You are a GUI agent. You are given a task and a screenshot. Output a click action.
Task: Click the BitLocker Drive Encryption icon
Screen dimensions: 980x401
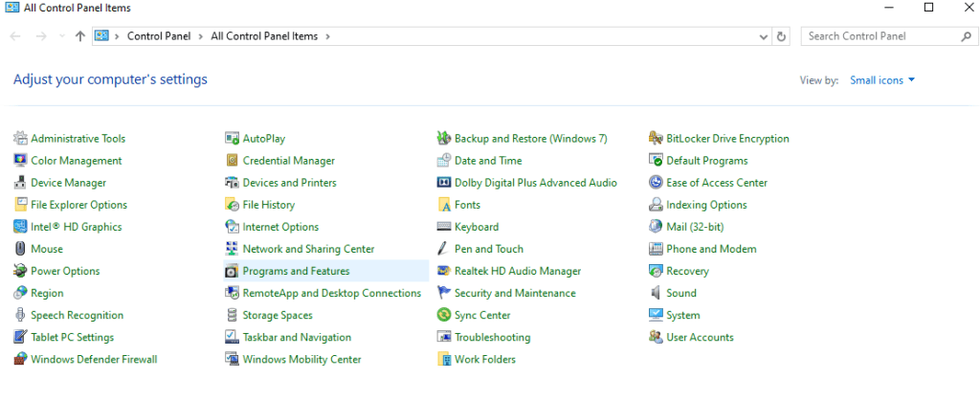coord(657,139)
